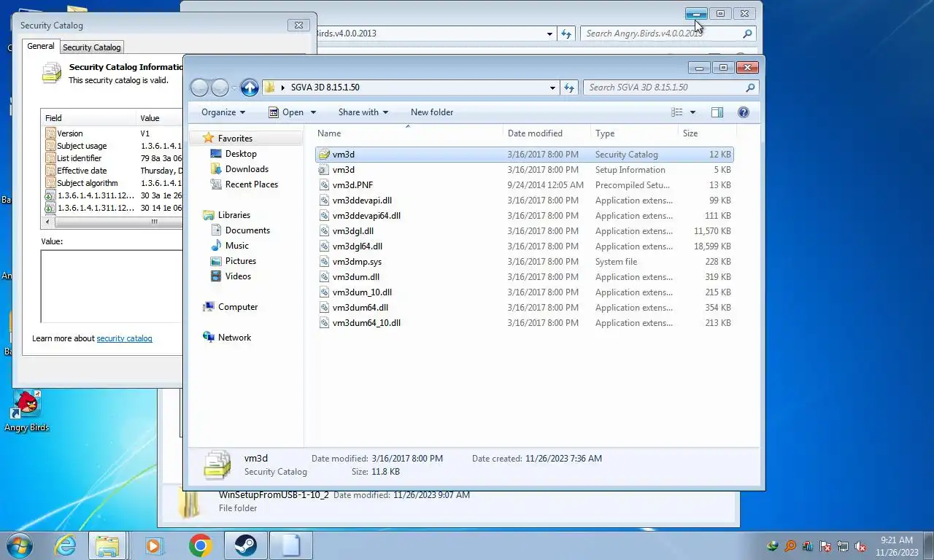Launch Internet Explorer from taskbar

66,545
